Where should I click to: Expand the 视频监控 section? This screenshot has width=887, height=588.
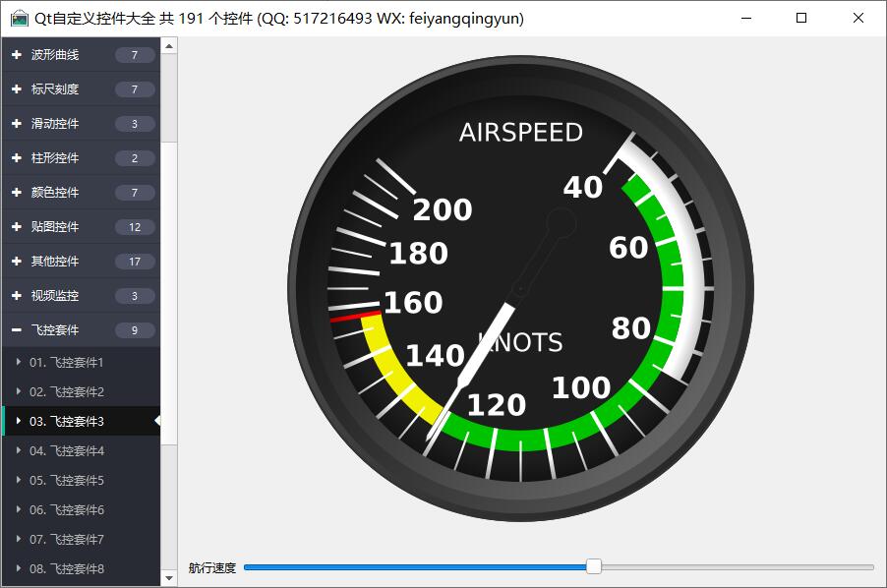coord(55,296)
